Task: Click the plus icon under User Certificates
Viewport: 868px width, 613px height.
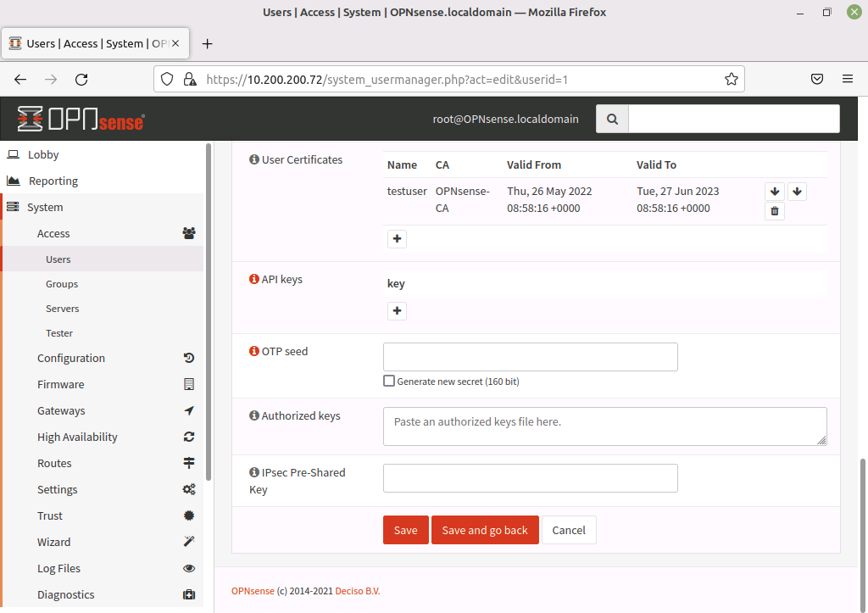Action: click(x=397, y=239)
